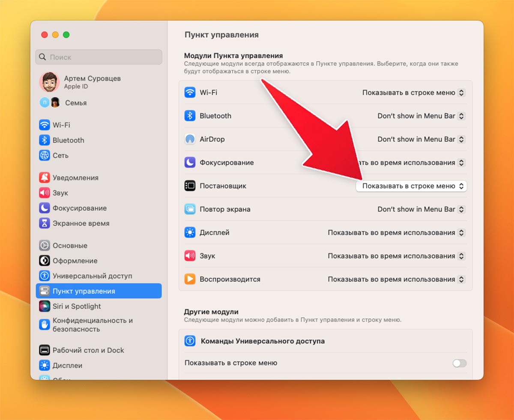
Task: Click the search magnifier icon in the sidebar
Action: pos(43,57)
